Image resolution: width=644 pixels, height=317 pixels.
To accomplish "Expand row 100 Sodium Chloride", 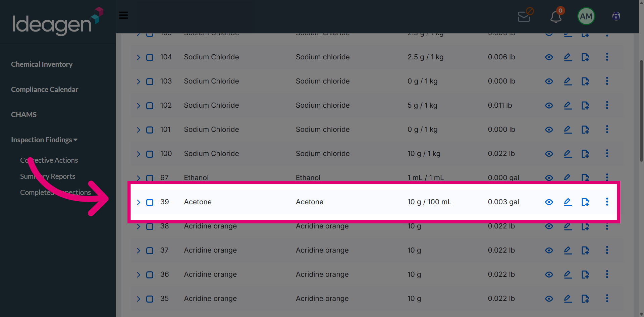I will 138,154.
